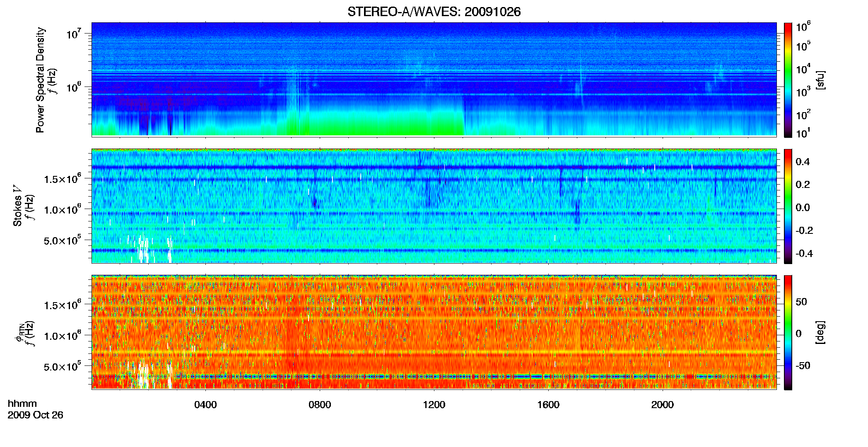The width and height of the screenshot is (868, 447).
Task: Click the Stokes V axis label
Action: [x=17, y=206]
